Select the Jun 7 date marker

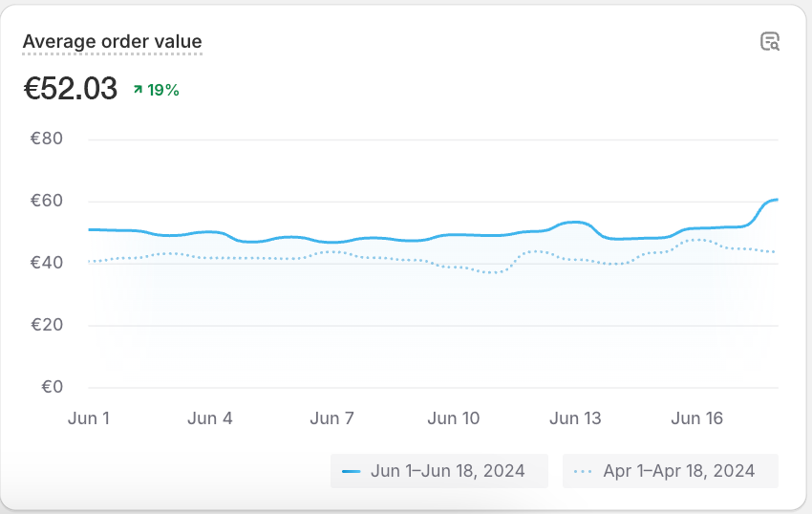[332, 418]
